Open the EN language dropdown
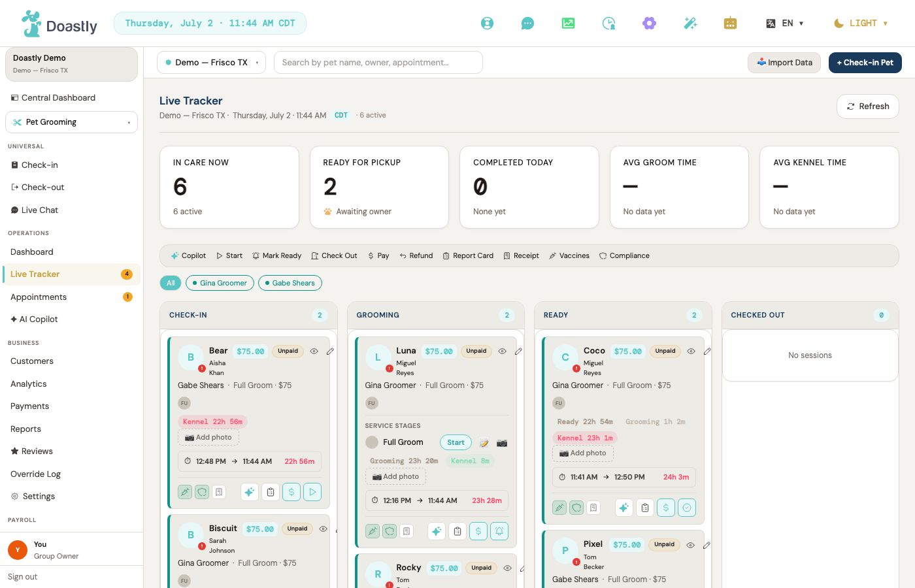The height and width of the screenshot is (588, 915). (785, 24)
